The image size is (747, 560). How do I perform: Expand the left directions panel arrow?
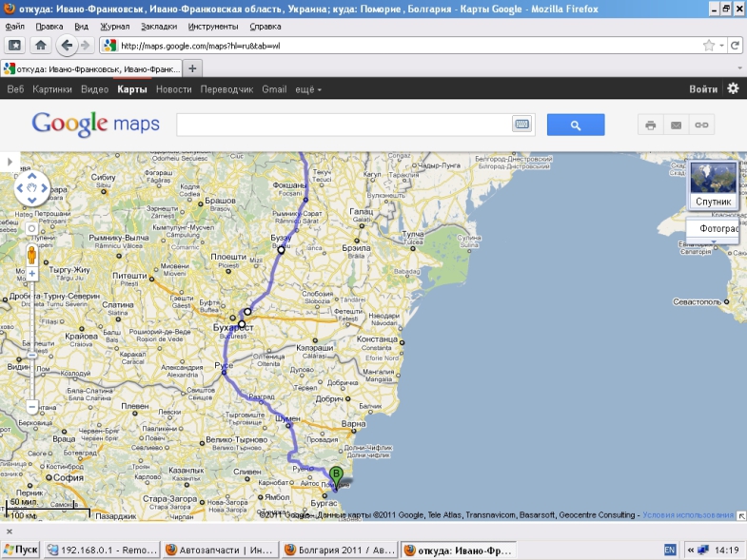10,163
